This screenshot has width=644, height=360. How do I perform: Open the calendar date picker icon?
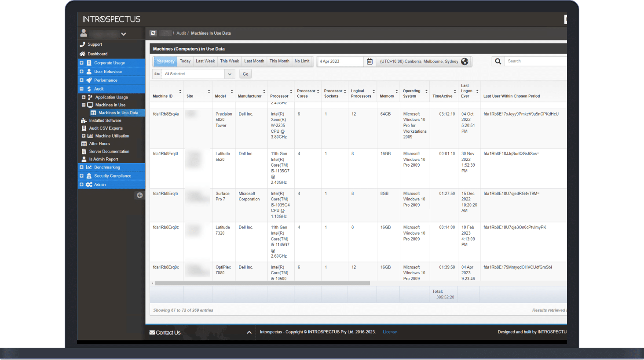[370, 62]
